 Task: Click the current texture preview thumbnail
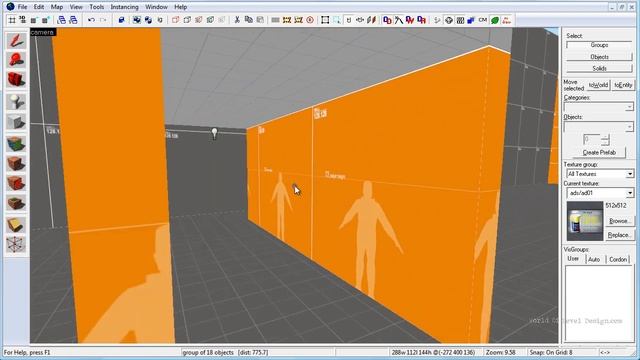pyautogui.click(x=584, y=221)
